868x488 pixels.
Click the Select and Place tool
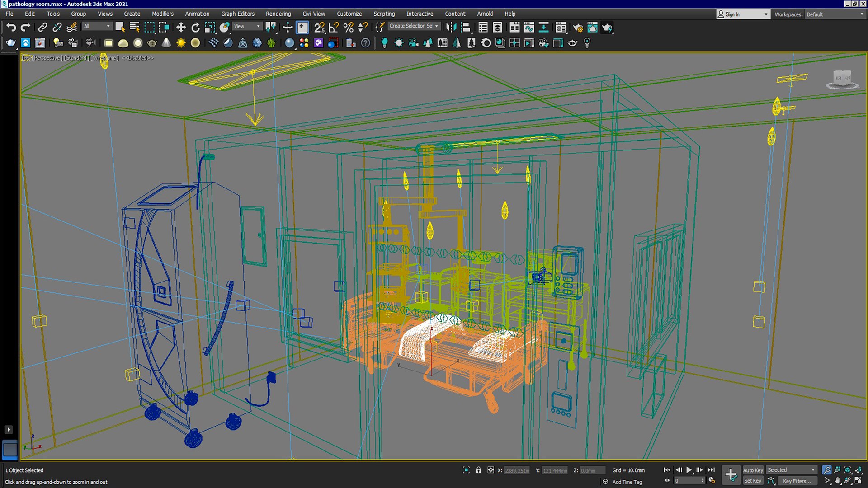click(224, 28)
